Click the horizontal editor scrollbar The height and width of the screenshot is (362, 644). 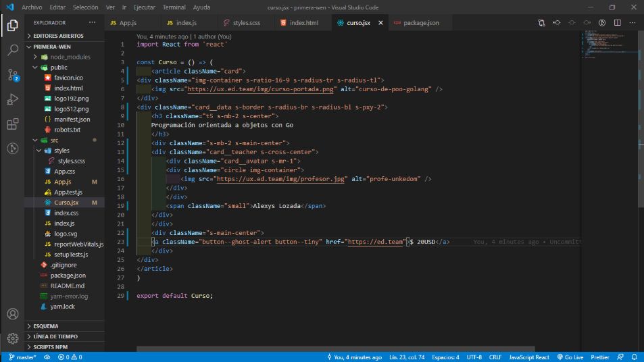pyautogui.click(x=336, y=348)
